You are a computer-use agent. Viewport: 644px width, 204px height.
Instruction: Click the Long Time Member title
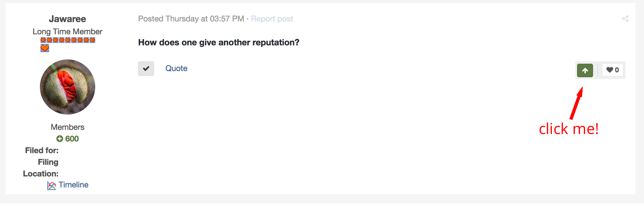pyautogui.click(x=68, y=32)
